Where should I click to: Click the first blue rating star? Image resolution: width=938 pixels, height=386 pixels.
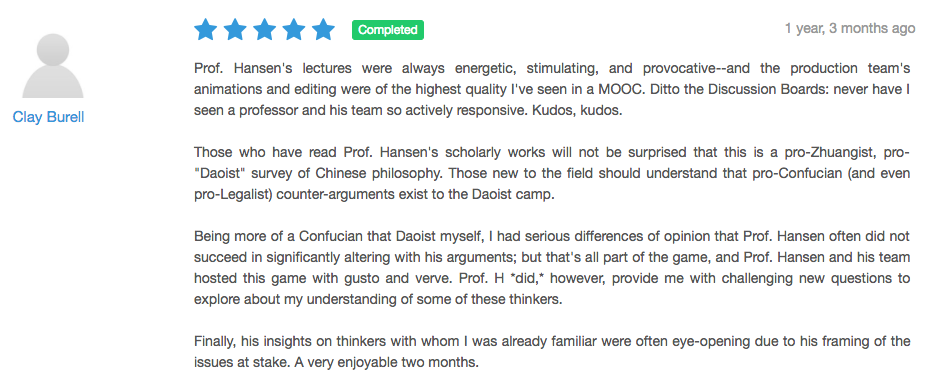[x=205, y=29]
